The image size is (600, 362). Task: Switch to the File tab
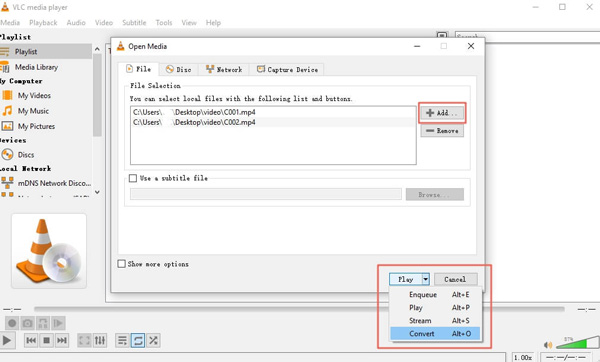tap(139, 69)
